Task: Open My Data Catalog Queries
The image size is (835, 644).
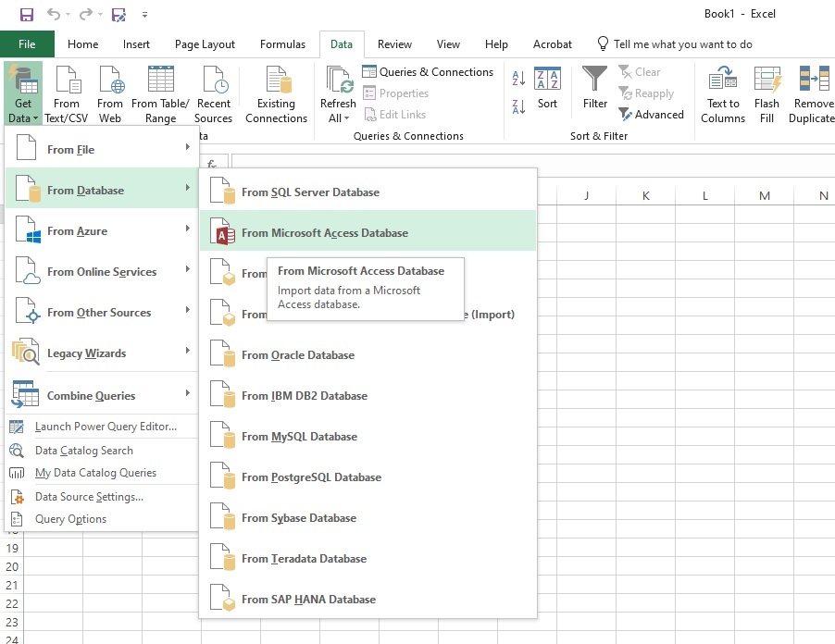Action: (x=101, y=473)
